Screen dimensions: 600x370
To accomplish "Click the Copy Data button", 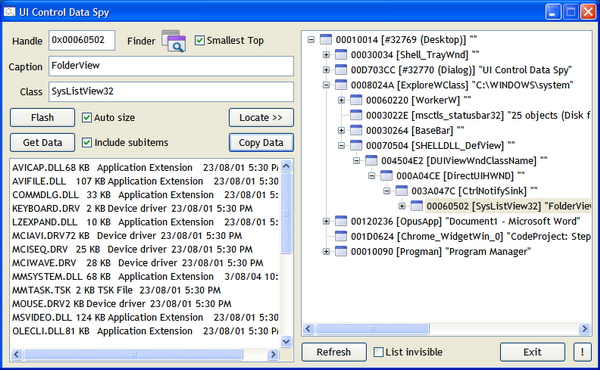I will (261, 142).
